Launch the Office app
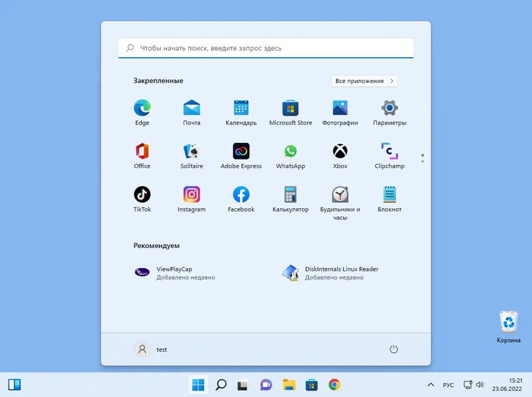 coord(142,156)
